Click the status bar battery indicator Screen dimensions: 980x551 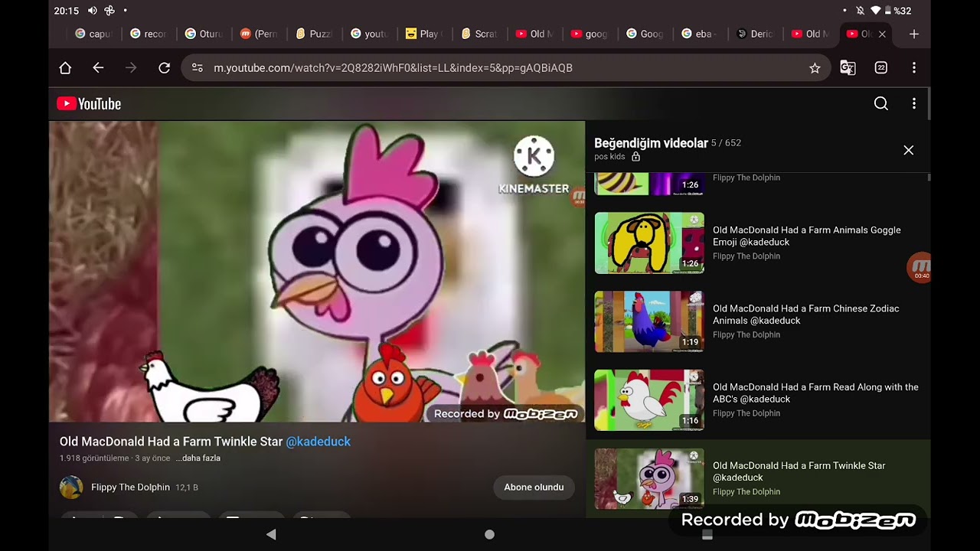[x=888, y=11]
